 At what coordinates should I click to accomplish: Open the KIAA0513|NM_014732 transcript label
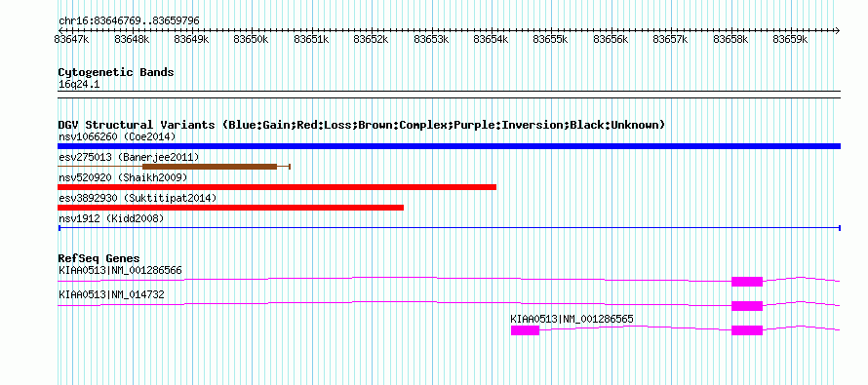111,294
